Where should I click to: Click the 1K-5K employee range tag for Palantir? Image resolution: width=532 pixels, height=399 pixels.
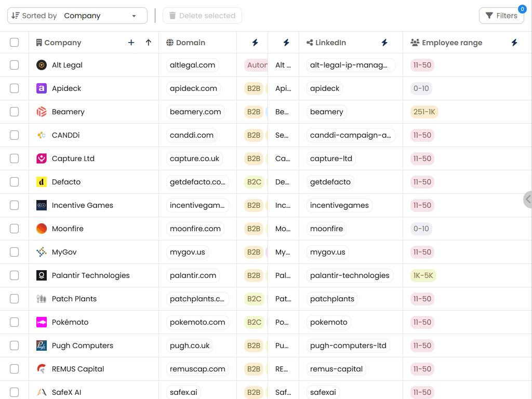click(423, 275)
